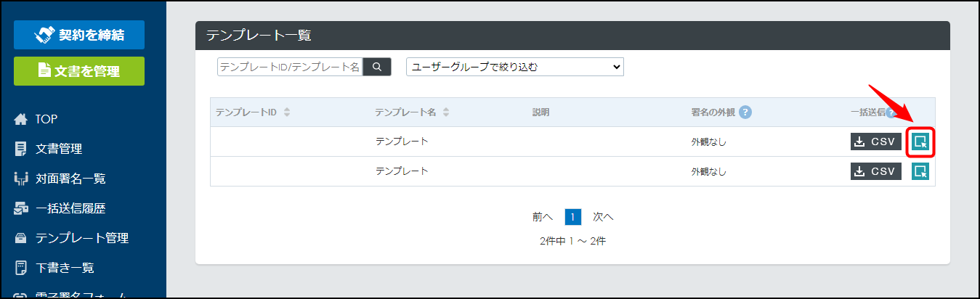Click the sort arrows for テンプレートID column
Image resolution: width=980 pixels, height=299 pixels.
point(287,112)
